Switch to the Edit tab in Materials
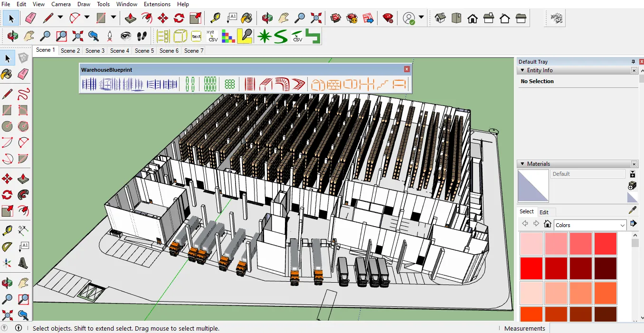This screenshot has width=644, height=333. pos(544,212)
